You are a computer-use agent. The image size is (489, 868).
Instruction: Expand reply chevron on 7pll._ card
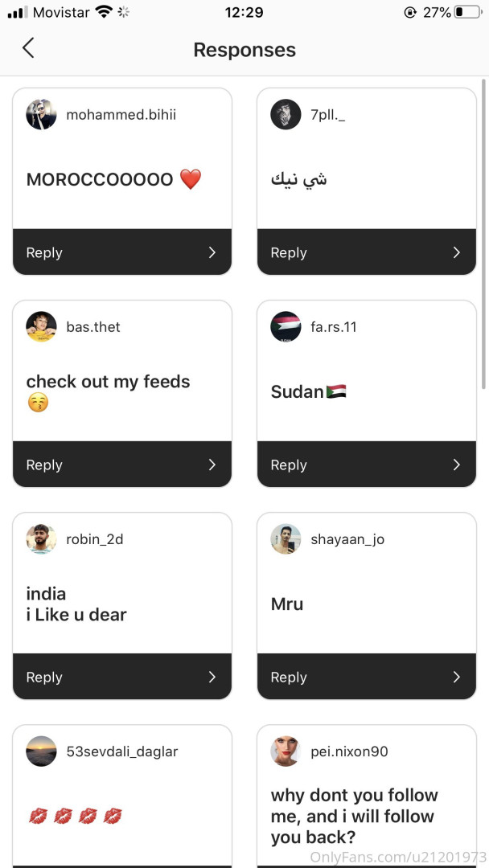(456, 252)
